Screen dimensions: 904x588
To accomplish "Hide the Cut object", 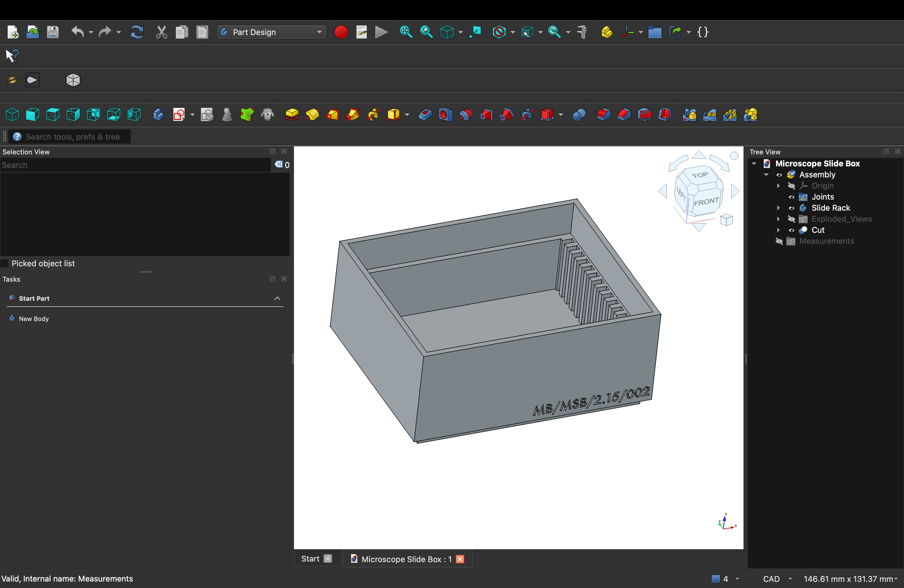I will (791, 230).
